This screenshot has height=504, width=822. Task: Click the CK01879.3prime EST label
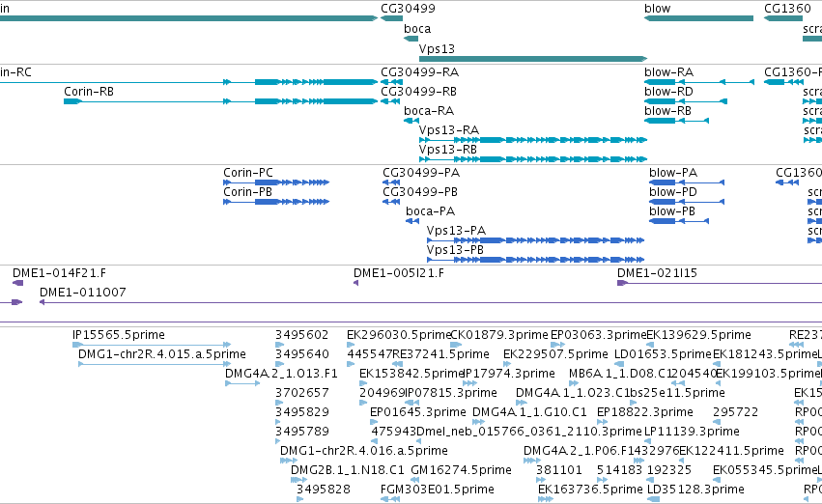tap(499, 335)
